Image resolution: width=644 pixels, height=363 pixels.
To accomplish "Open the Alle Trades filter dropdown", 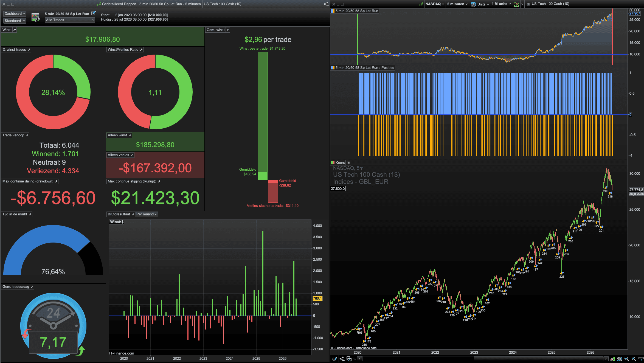I will (70, 20).
